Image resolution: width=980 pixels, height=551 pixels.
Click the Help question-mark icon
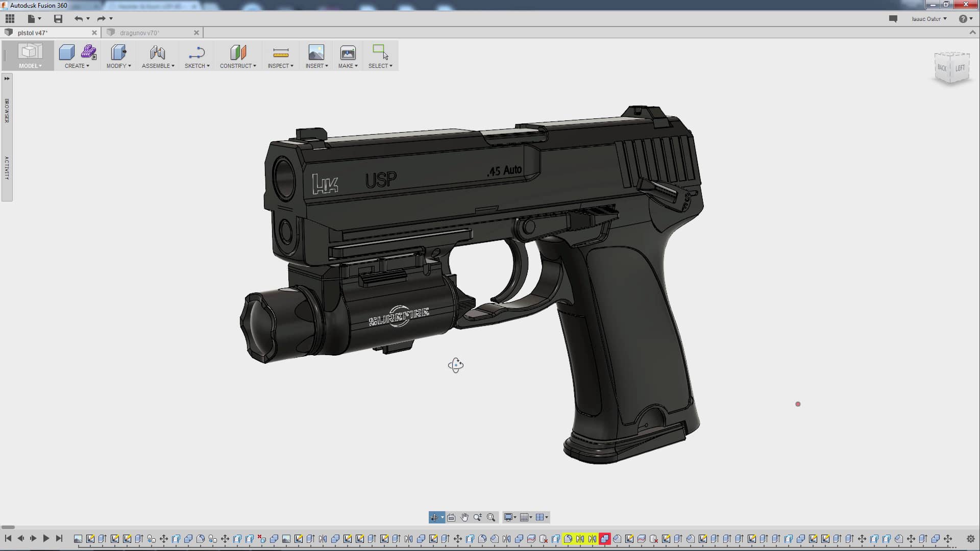pos(963,18)
